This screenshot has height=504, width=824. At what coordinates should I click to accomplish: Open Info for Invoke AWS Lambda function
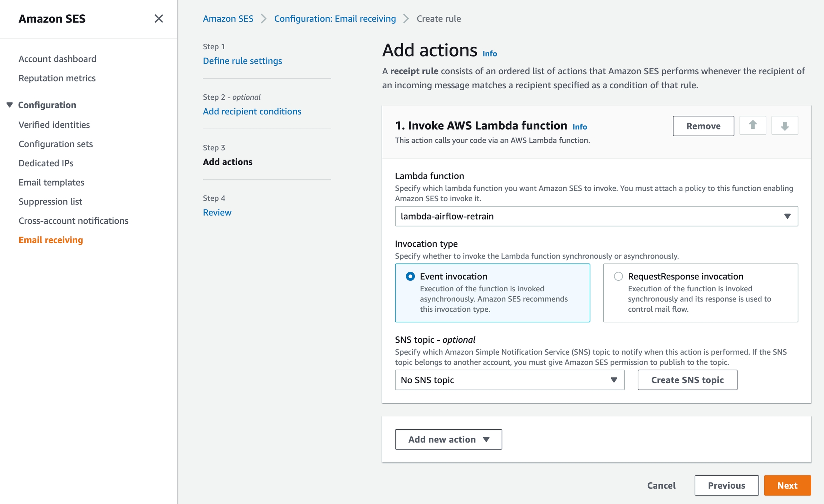579,127
